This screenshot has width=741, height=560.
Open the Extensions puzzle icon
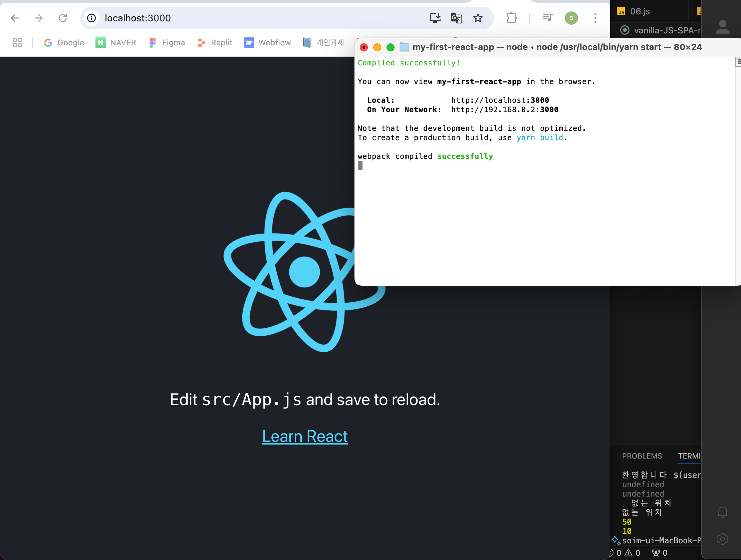coord(512,18)
